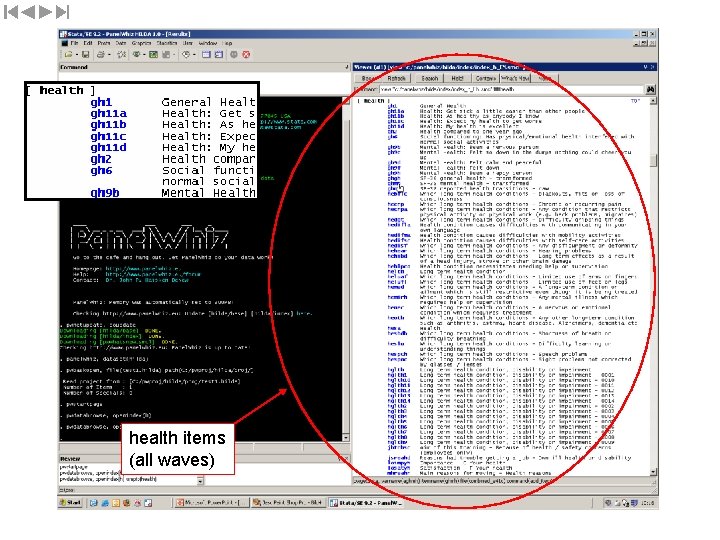Click the Refresh button in the Viewer
The width and height of the screenshot is (720, 540).
(396, 79)
